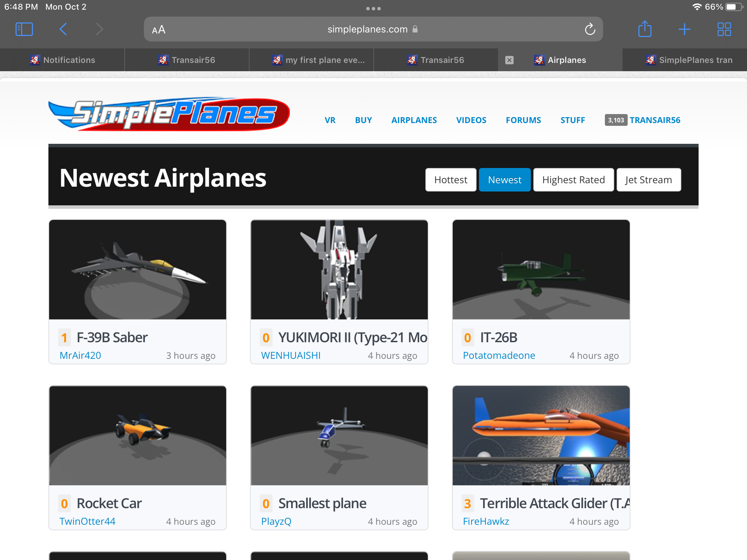Image resolution: width=747 pixels, height=560 pixels.
Task: Click '3 hours ago' under F-39B Saber
Action: 191,355
